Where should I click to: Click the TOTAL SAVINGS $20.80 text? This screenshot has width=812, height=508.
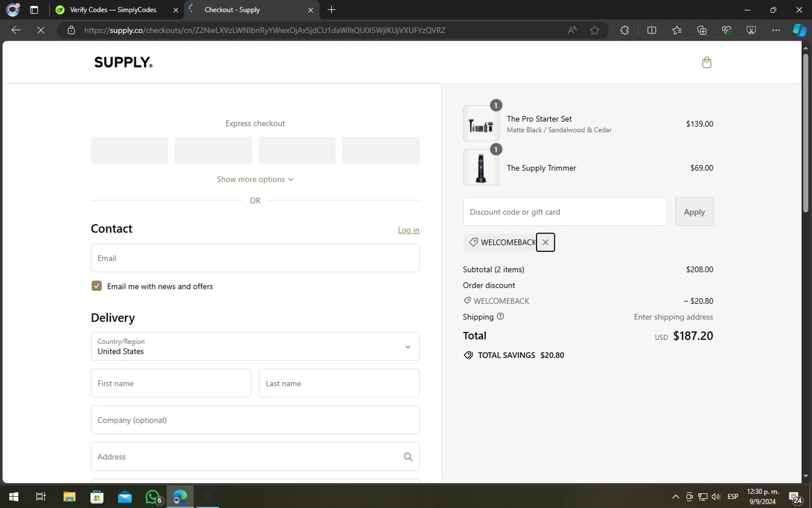coord(521,355)
